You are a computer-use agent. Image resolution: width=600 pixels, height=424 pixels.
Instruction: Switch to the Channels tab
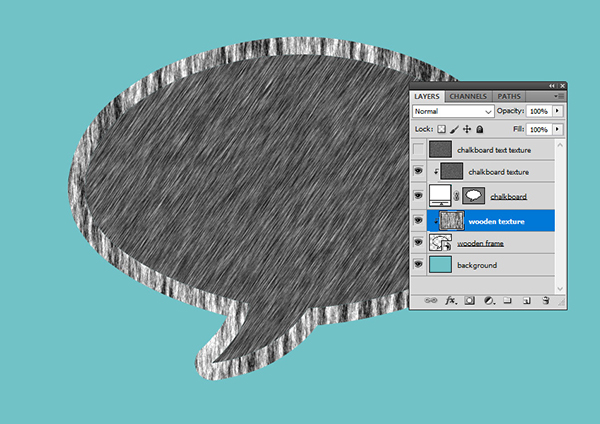(x=468, y=96)
